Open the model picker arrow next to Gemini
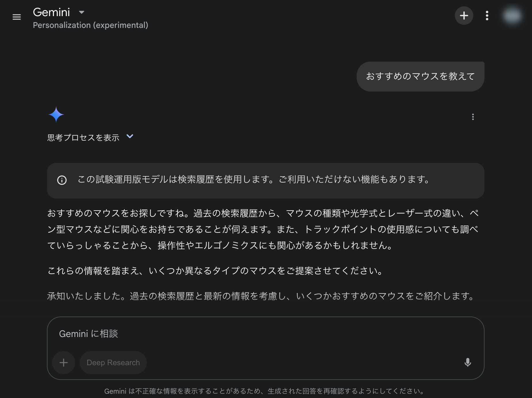The height and width of the screenshot is (398, 532). [x=81, y=12]
